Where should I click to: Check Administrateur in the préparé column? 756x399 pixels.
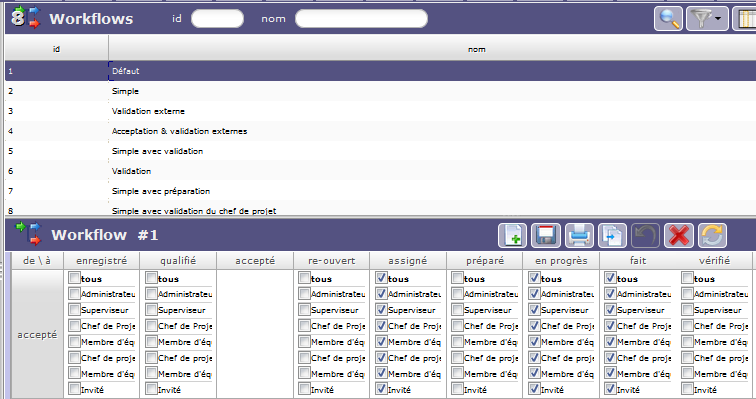[458, 293]
